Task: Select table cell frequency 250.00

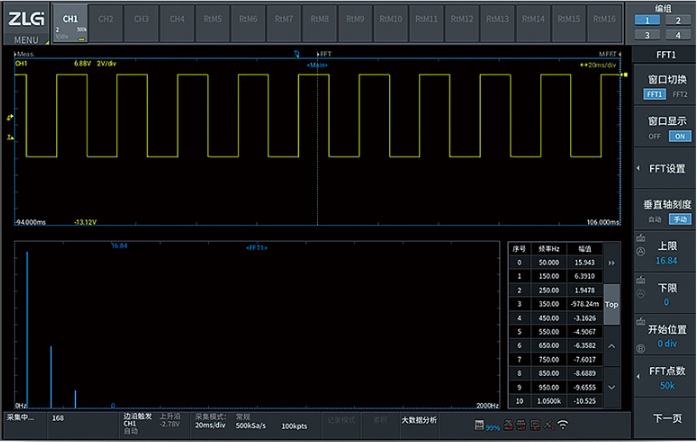Action: tap(549, 290)
